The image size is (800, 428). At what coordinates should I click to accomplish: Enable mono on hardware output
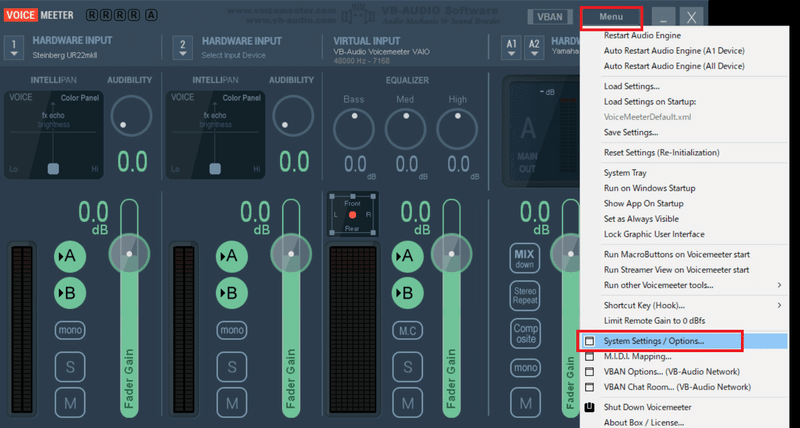pyautogui.click(x=524, y=367)
